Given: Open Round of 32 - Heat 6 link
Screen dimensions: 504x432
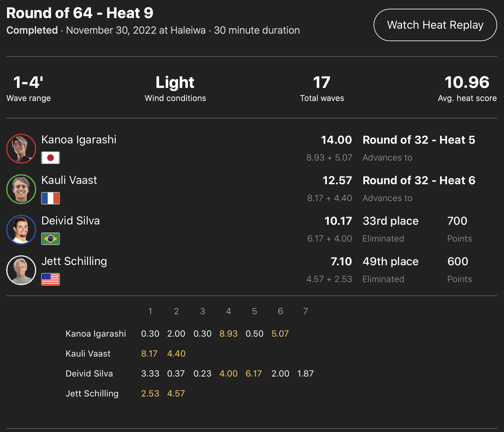Looking at the screenshot, I should (x=419, y=180).
